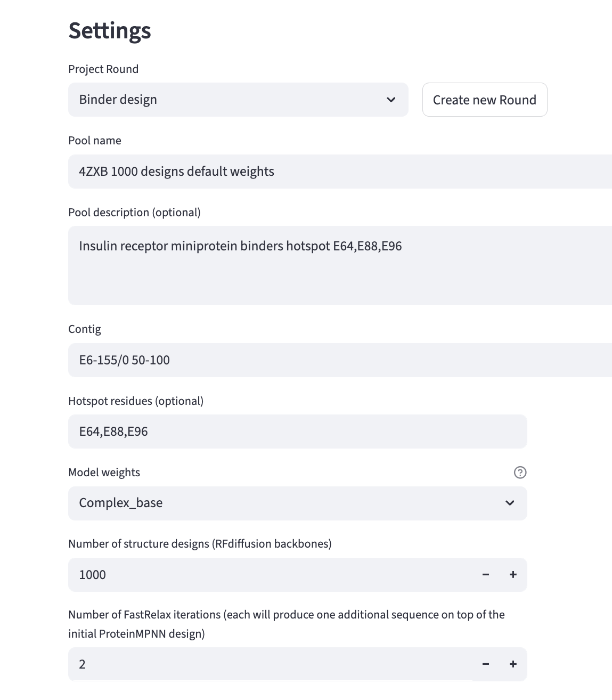
Task: Expand the Binder design round selection
Action: click(x=238, y=100)
